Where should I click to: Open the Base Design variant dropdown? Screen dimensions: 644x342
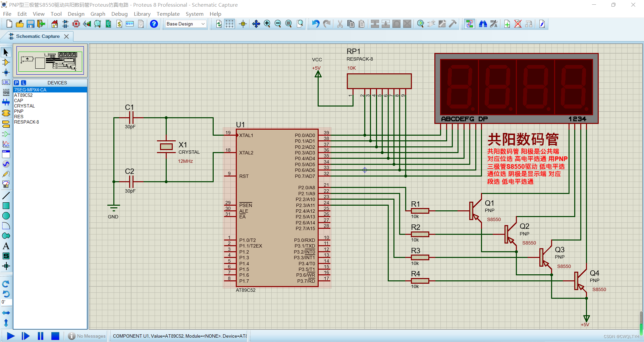[x=186, y=24]
